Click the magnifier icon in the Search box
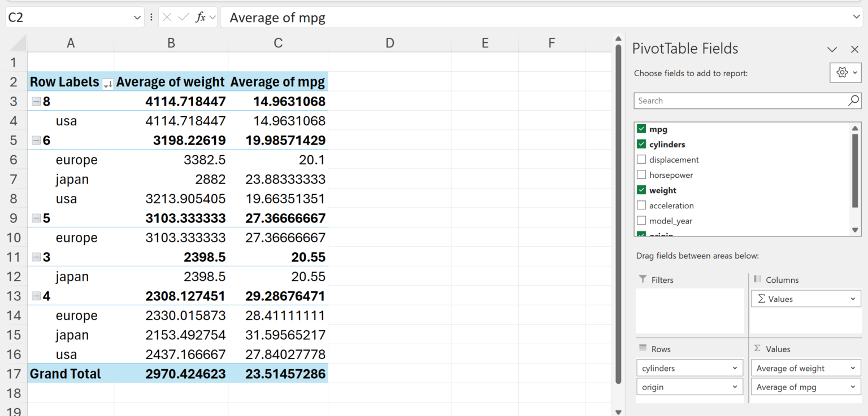This screenshot has height=416, width=868. pos(853,100)
